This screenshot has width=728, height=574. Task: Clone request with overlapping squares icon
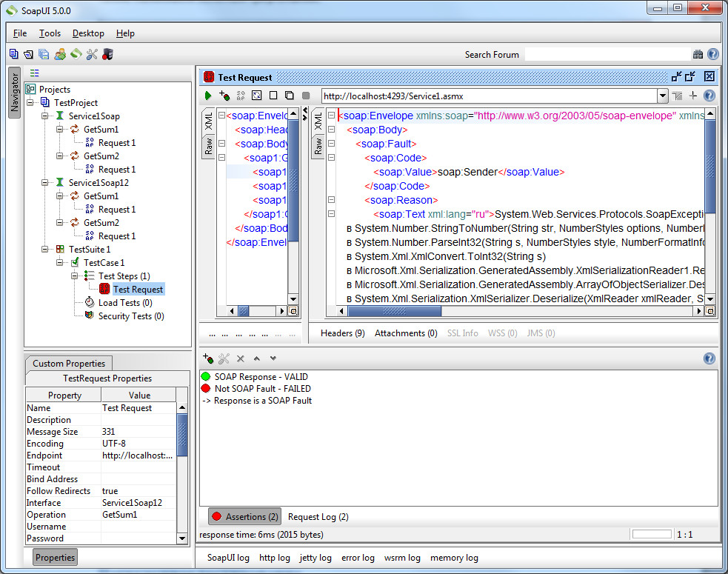[x=290, y=96]
